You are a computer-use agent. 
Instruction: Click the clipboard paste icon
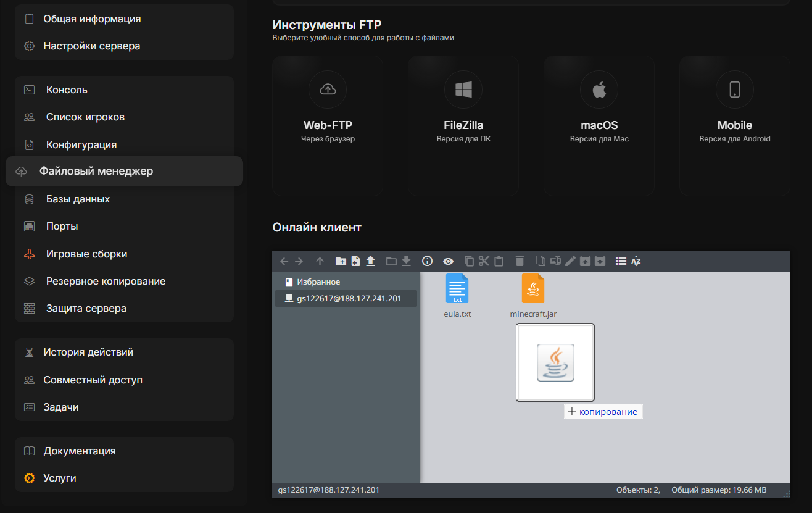coord(499,261)
